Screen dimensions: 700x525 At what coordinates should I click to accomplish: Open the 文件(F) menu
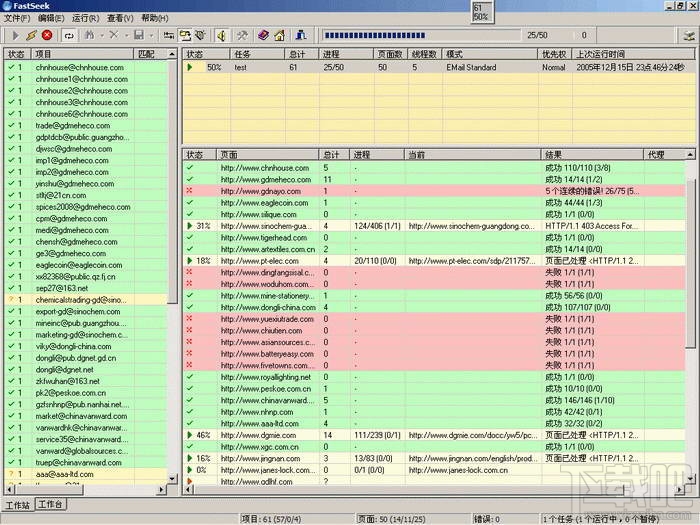click(17, 18)
